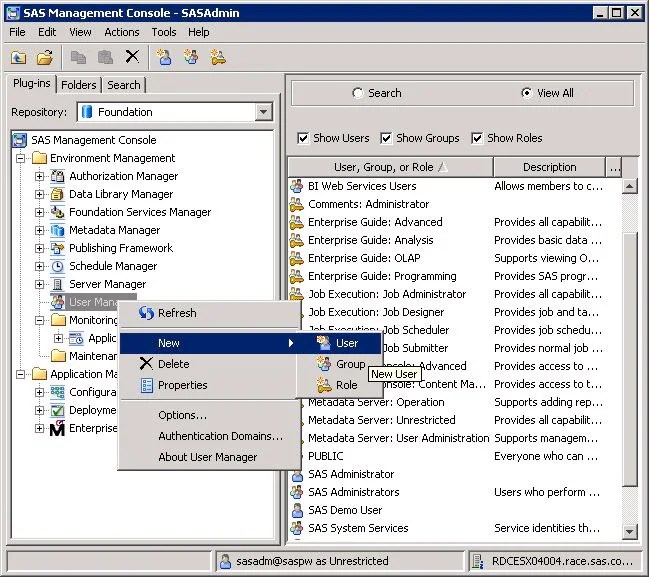Click the Refresh icon in context menu
The height and width of the screenshot is (577, 649).
pos(146,313)
